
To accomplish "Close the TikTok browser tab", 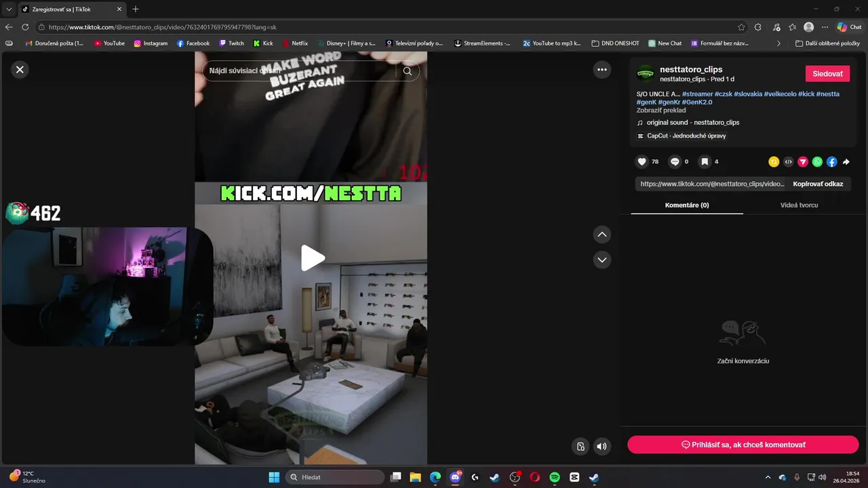I will 119,9.
